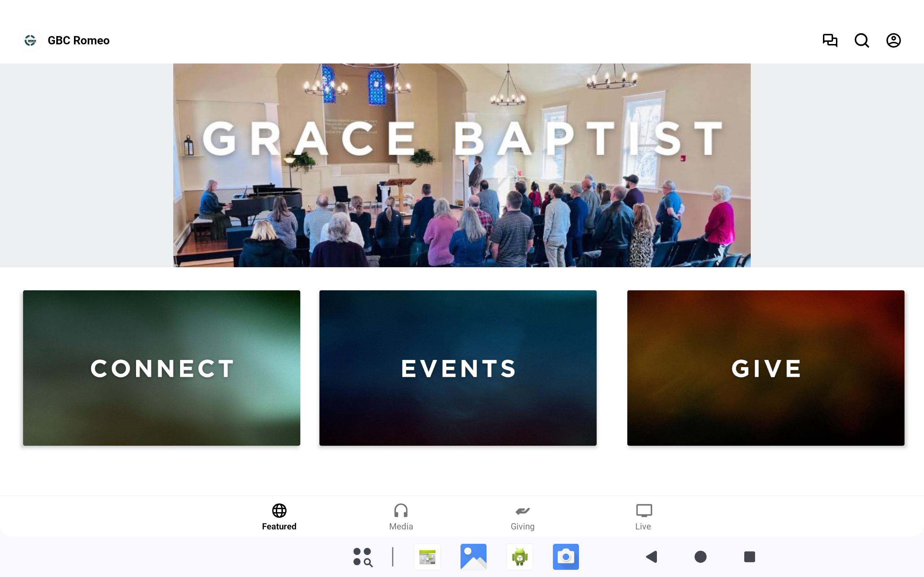924x577 pixels.
Task: Open the Giving tab
Action: click(522, 517)
